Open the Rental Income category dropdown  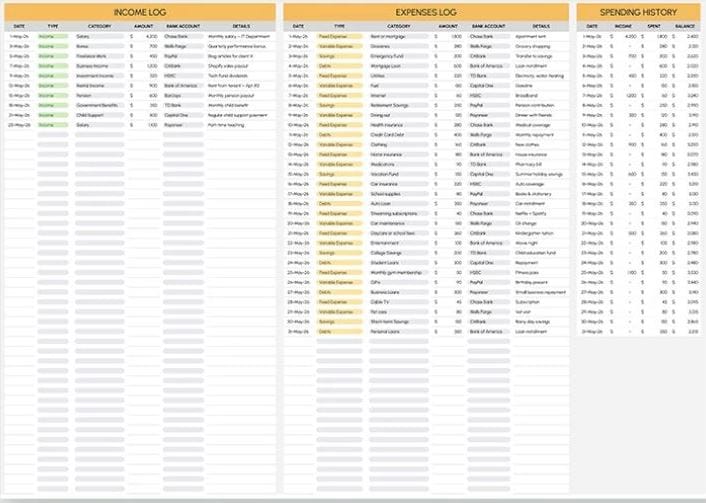[x=100, y=86]
